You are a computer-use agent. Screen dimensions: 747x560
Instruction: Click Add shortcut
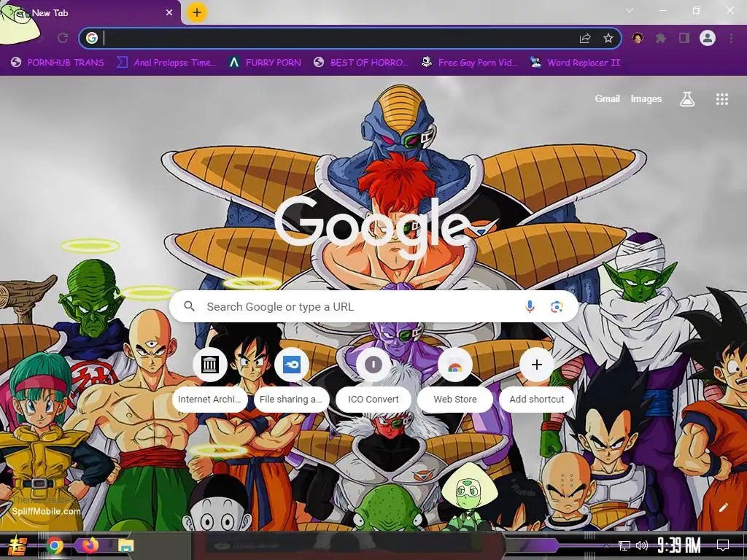(536, 379)
